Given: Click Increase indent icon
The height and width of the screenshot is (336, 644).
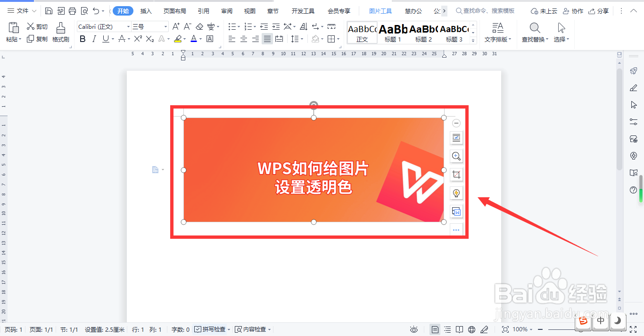Looking at the screenshot, I should pos(275,26).
